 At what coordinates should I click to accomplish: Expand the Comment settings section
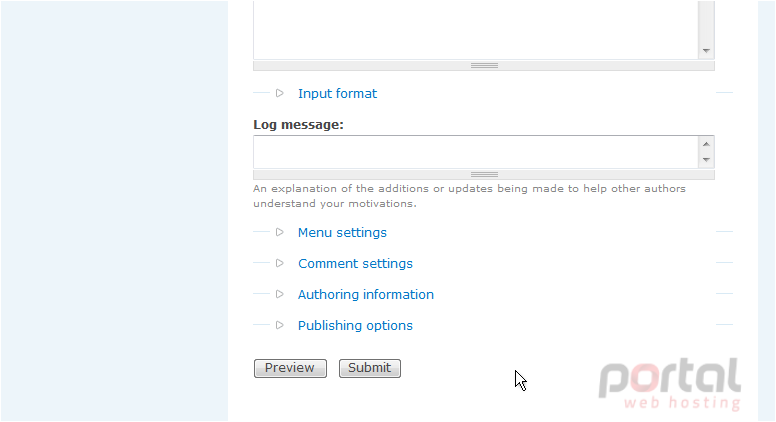(355, 264)
